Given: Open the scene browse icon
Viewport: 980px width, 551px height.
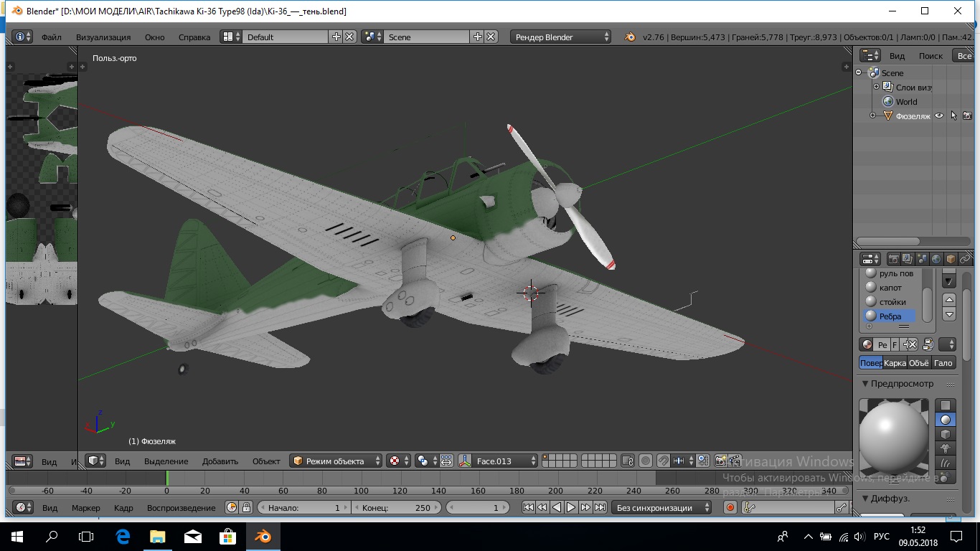Looking at the screenshot, I should click(x=372, y=37).
